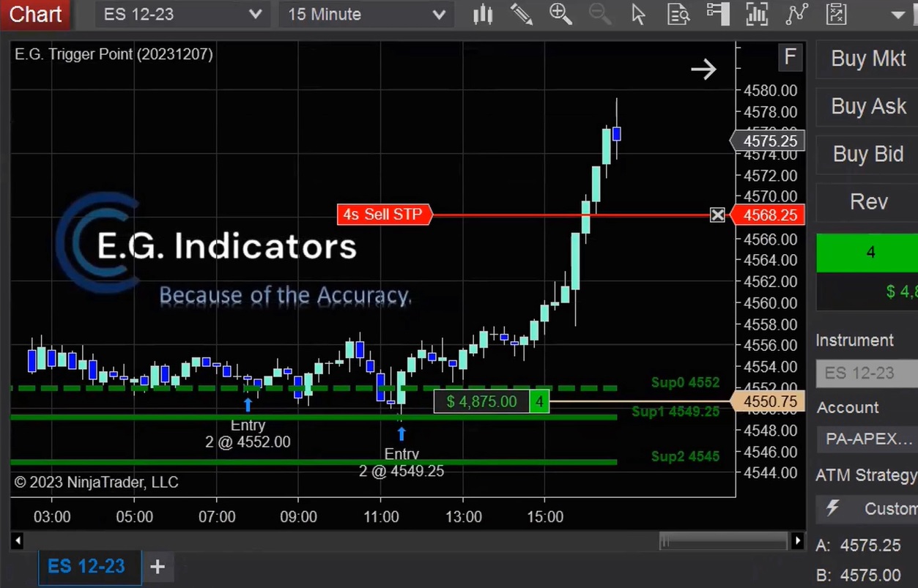The image size is (918, 588).
Task: Open the ES 12-23 instrument selector
Action: pos(182,14)
